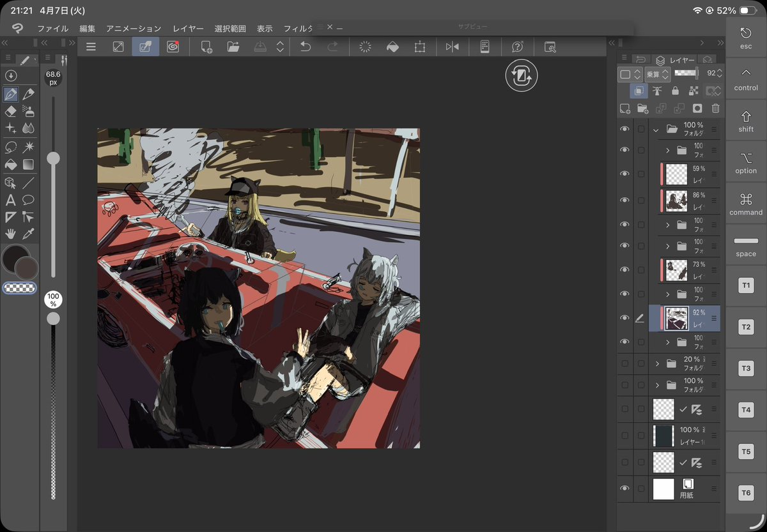The image size is (767, 532).
Task: Hide the 86% layer via eye icon
Action: point(625,201)
